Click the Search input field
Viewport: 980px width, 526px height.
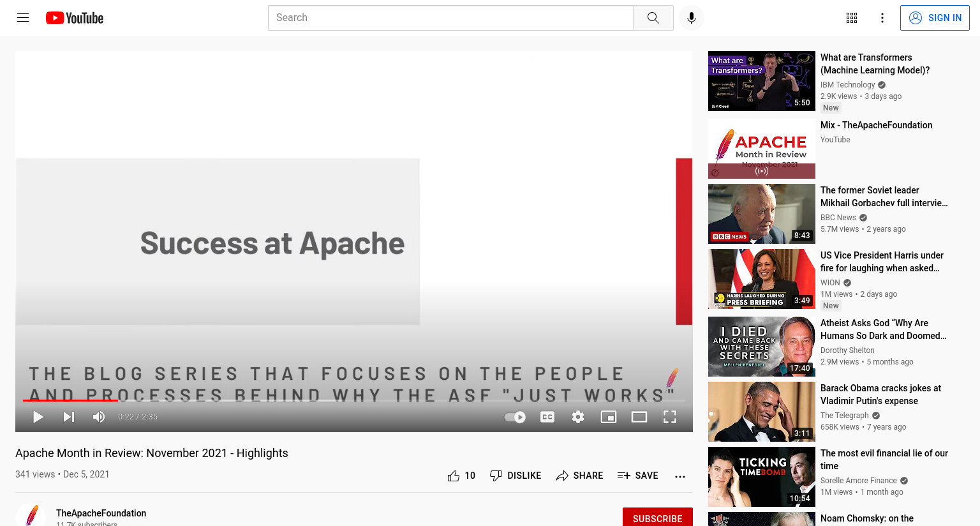pyautogui.click(x=450, y=18)
